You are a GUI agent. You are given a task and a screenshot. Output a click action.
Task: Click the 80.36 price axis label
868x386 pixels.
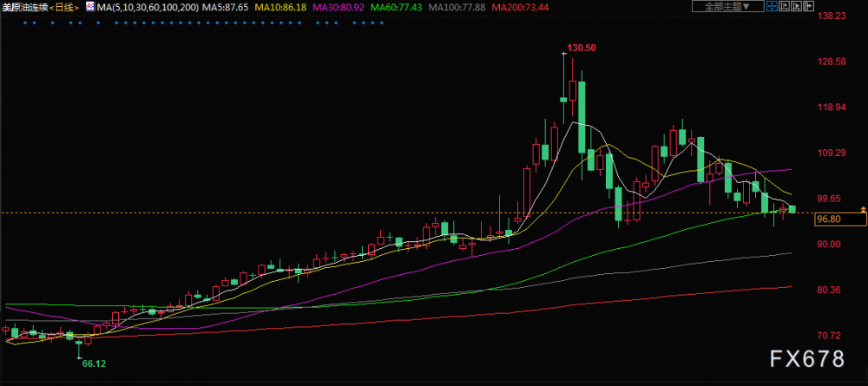click(830, 290)
